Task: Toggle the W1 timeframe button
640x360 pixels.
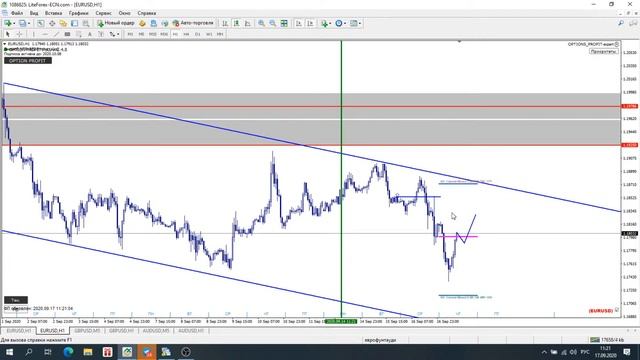Action: click(x=209, y=34)
